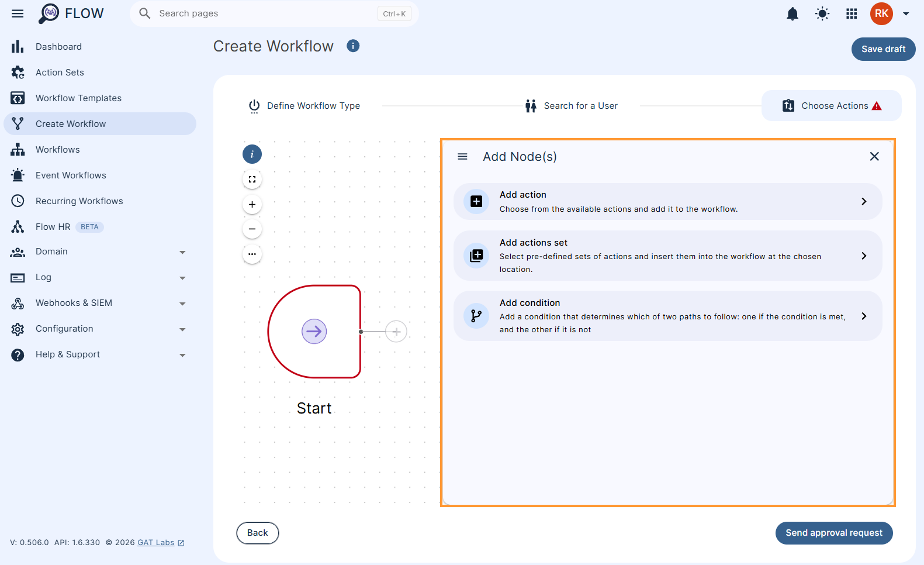924x565 pixels.
Task: Open Recurring Workflows page
Action: [100, 201]
